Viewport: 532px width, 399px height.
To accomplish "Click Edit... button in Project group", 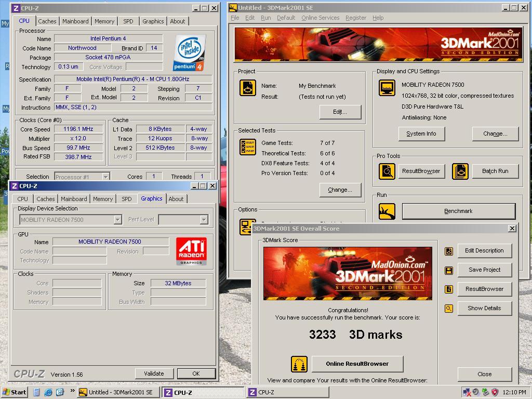I will [340, 112].
